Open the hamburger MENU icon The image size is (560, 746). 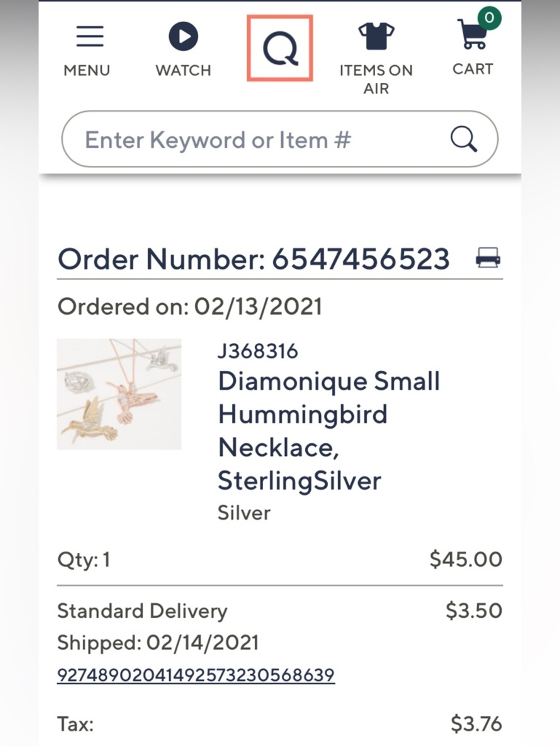click(x=90, y=36)
